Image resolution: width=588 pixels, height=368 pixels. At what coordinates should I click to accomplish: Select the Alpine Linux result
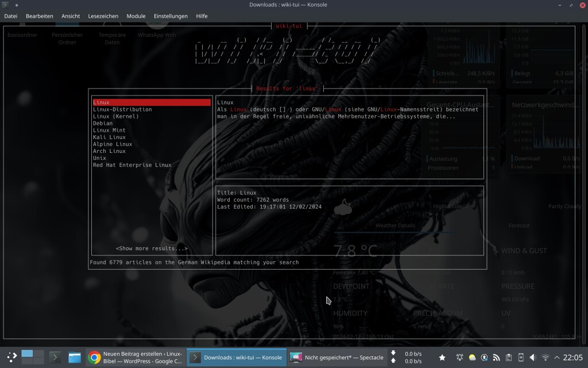click(x=113, y=144)
